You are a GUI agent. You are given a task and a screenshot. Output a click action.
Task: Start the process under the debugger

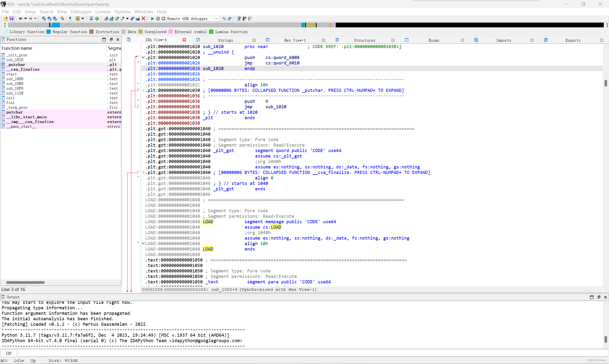point(152,18)
